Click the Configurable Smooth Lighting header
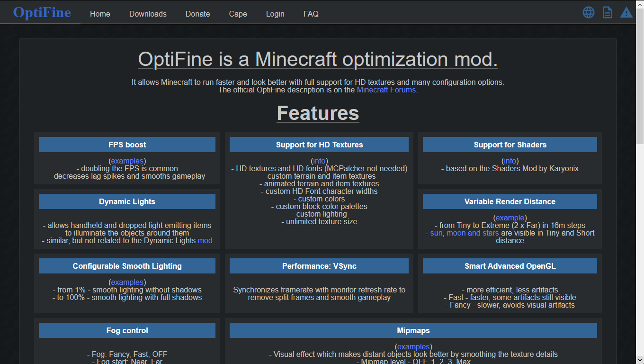Image resolution: width=644 pixels, height=364 pixels. click(127, 266)
